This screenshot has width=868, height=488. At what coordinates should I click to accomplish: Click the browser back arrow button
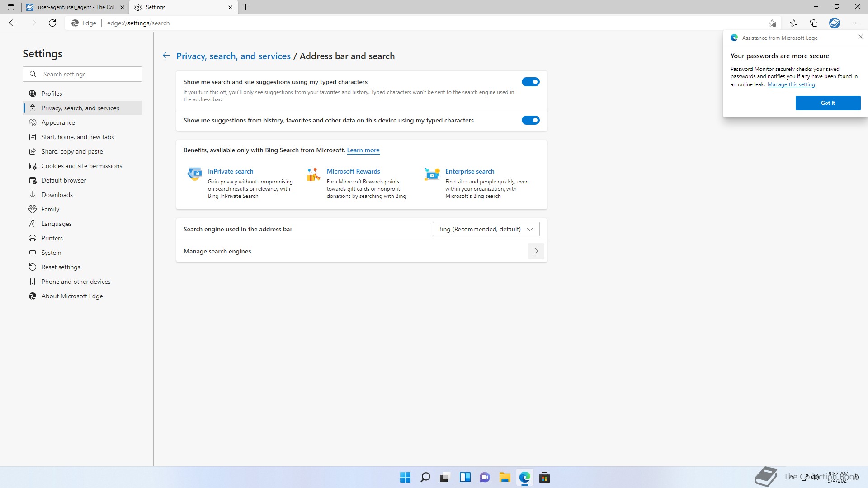pos(13,23)
